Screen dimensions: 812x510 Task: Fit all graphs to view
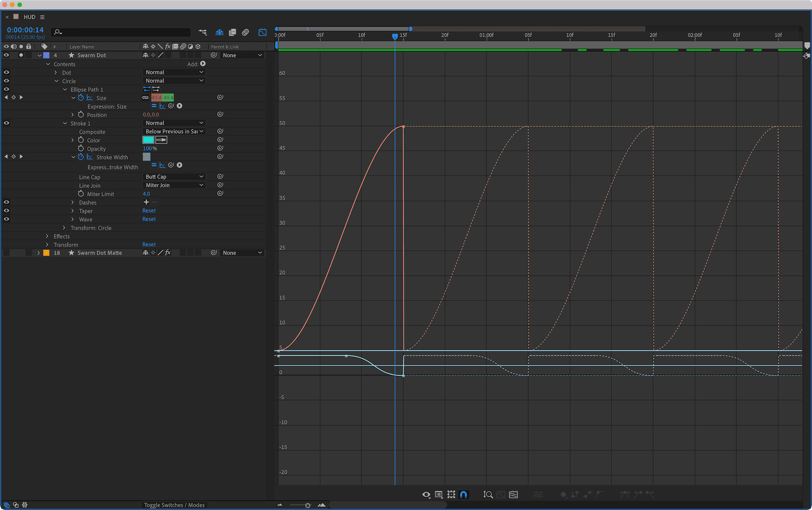[513, 495]
